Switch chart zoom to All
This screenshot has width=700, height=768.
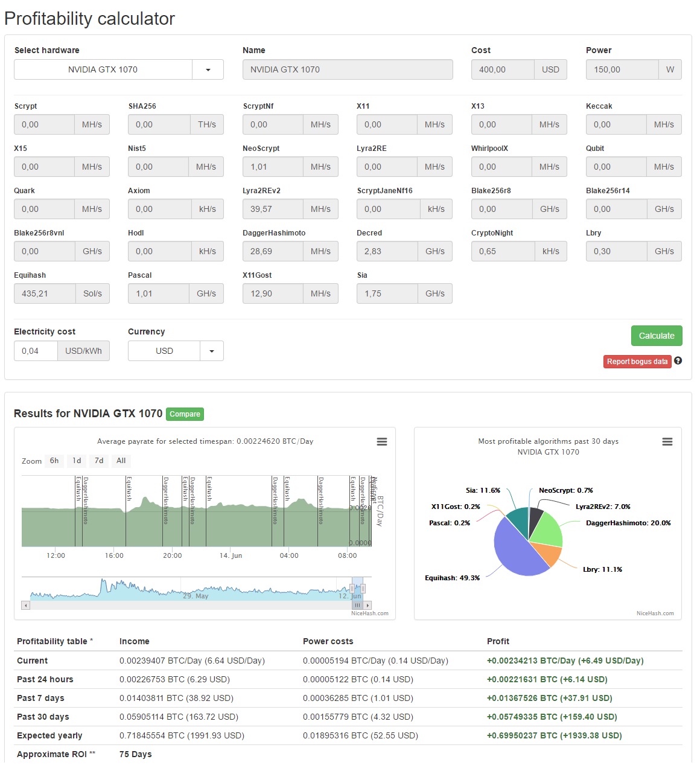tap(121, 461)
